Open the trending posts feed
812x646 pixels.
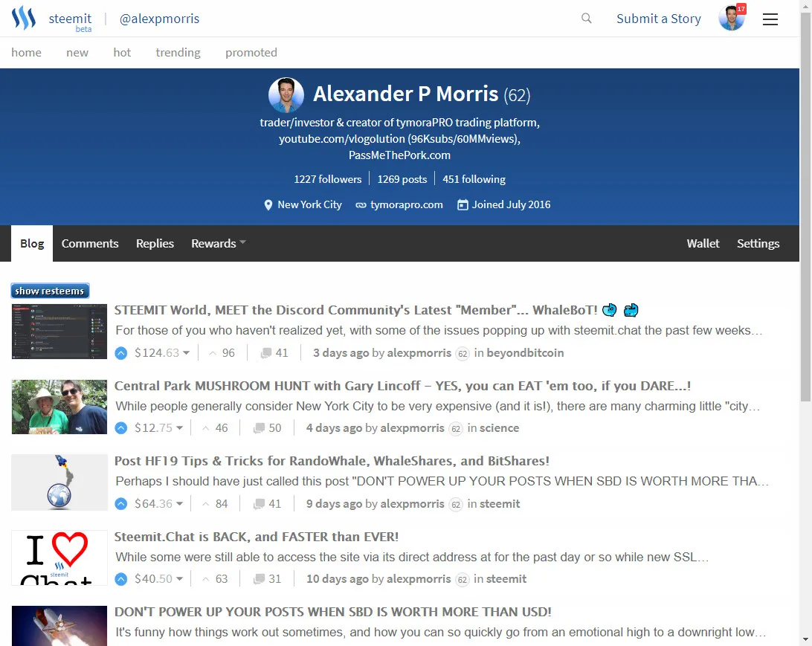(178, 52)
